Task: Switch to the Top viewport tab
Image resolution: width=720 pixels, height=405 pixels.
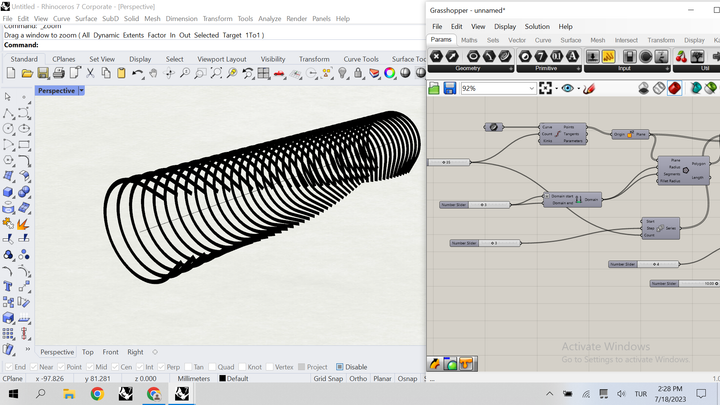Action: coord(88,352)
